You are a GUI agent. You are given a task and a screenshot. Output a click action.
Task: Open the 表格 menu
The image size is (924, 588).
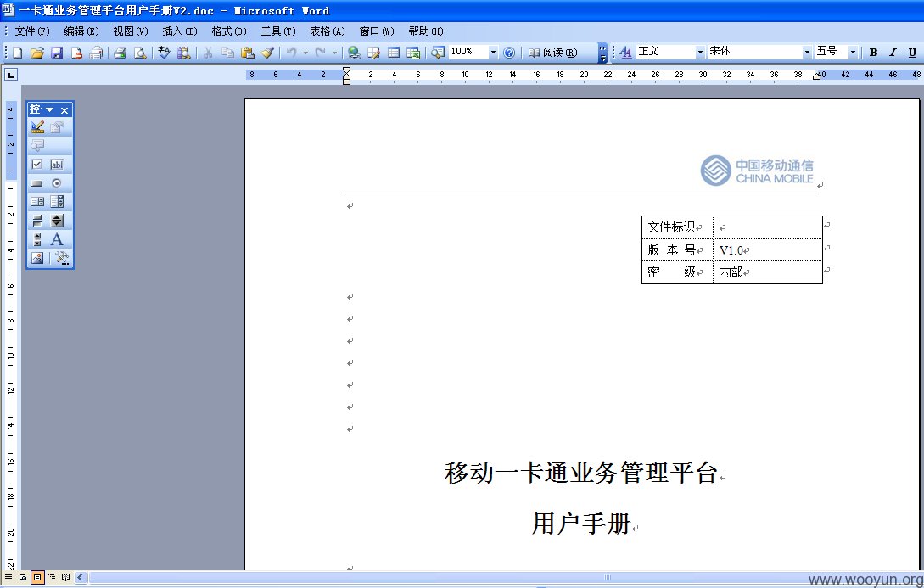click(327, 31)
